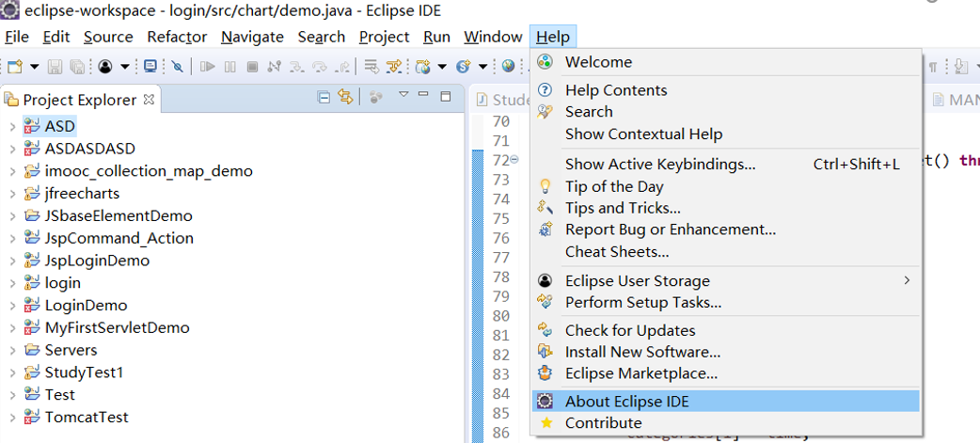Open the Project Explorer View Menu triangle
Screen dimensions: 980x443
[x=403, y=94]
